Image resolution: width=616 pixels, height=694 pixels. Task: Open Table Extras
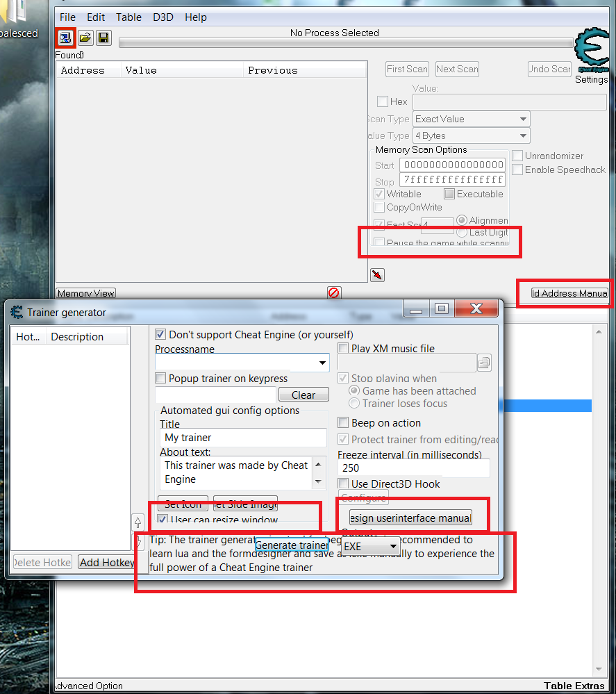pyautogui.click(x=574, y=686)
